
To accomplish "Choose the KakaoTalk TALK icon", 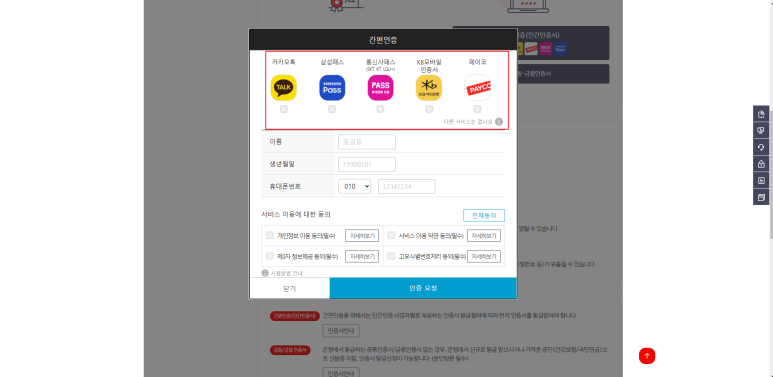I will point(283,88).
